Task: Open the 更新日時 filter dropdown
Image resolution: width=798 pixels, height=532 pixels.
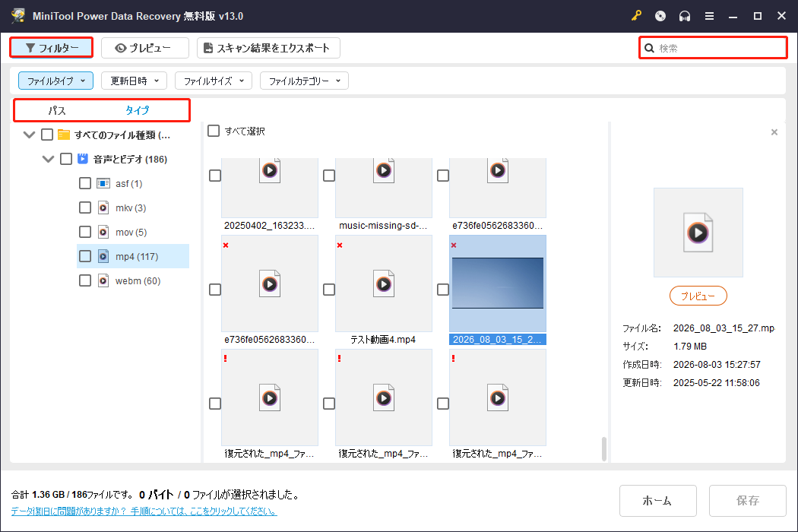Action: click(x=135, y=81)
